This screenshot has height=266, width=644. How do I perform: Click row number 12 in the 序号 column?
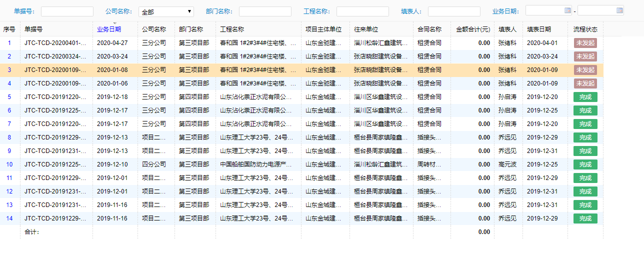point(9,191)
